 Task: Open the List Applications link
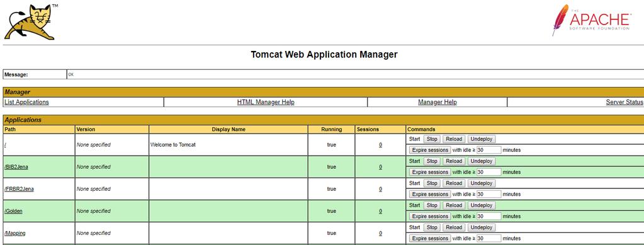26,102
